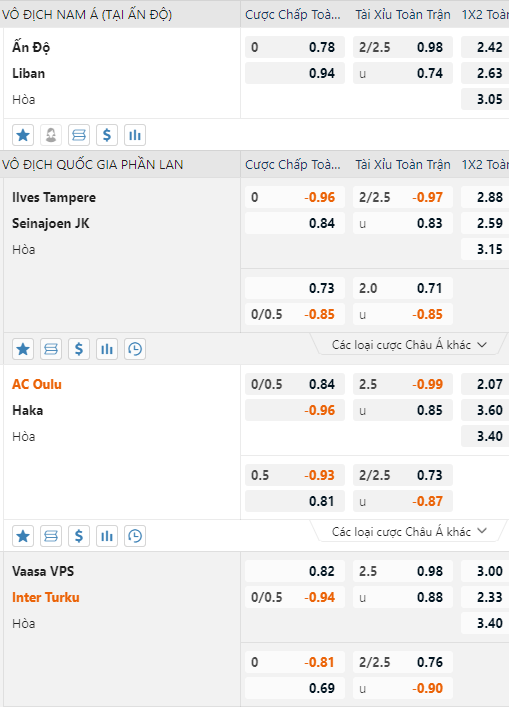Viewport: 509px width, 707px height.
Task: Open statistics chart icon for Ấn Độ match
Action: (x=135, y=135)
